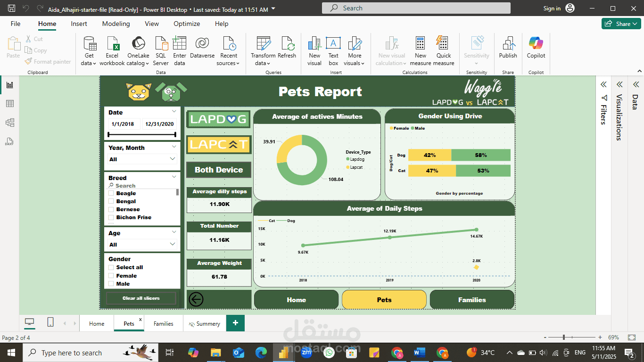The image size is (644, 362).
Task: Switch to Model view in left sidebar
Action: point(10,123)
